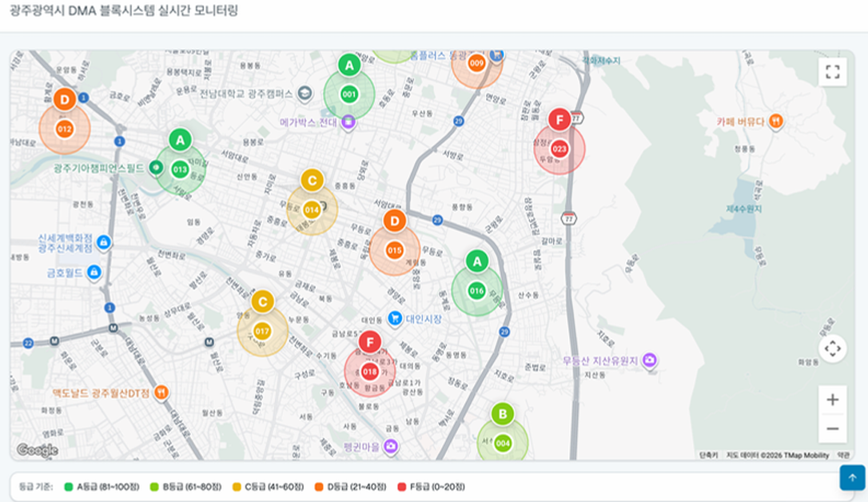Click the 펭귄마을 purple pin icon
Image resolution: width=868 pixels, height=502 pixels.
tap(391, 445)
